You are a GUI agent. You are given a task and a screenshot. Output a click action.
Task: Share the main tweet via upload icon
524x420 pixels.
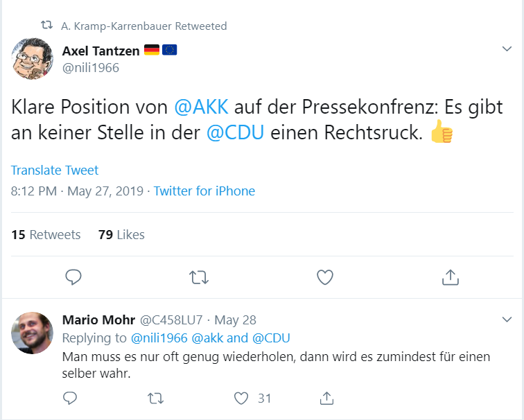pos(451,278)
